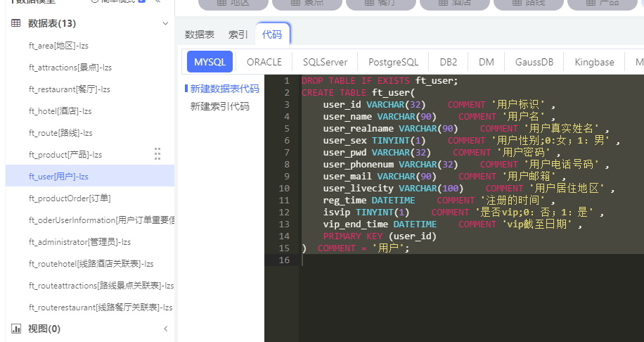Choose the SQLServer database type
The image size is (644, 342).
click(x=325, y=62)
